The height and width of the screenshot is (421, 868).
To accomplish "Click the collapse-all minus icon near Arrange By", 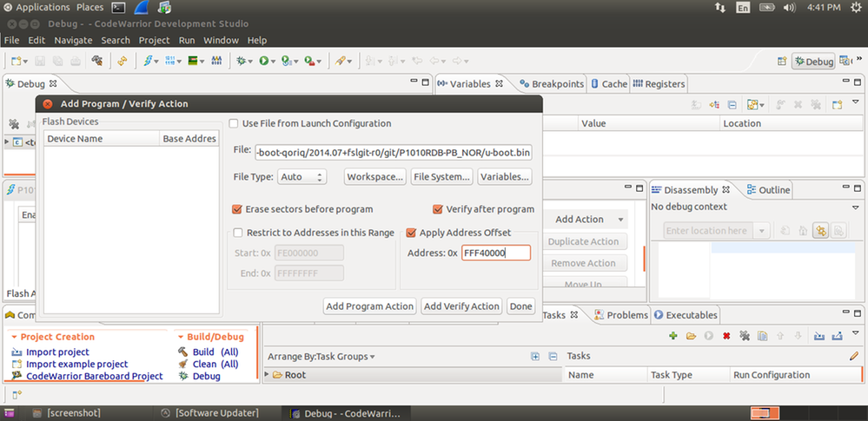I will coord(553,356).
